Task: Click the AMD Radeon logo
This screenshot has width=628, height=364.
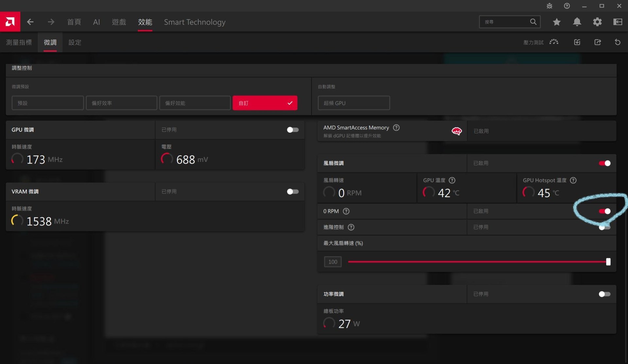Action: coord(10,22)
